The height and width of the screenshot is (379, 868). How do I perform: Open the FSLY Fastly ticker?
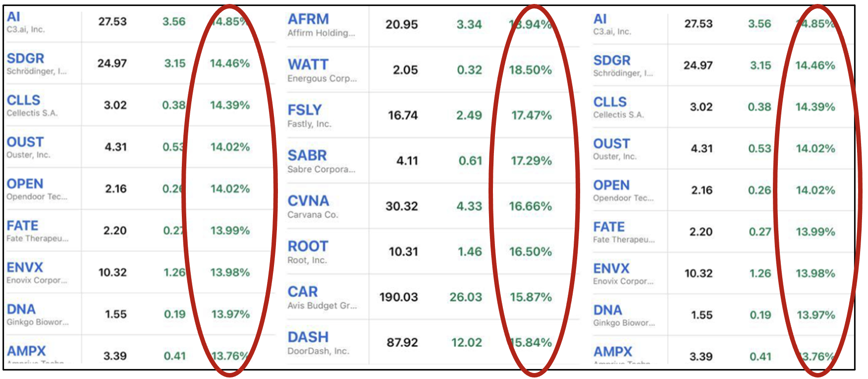pyautogui.click(x=305, y=110)
